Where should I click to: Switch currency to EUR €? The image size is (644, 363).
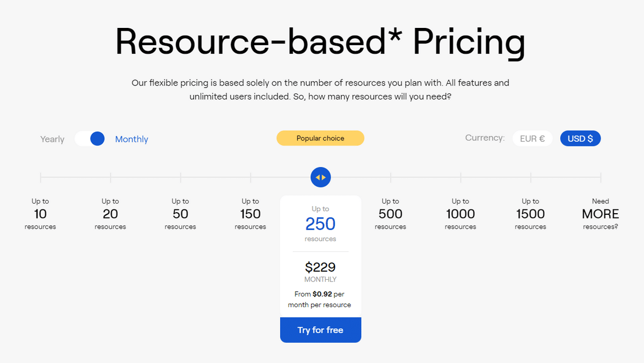click(532, 139)
